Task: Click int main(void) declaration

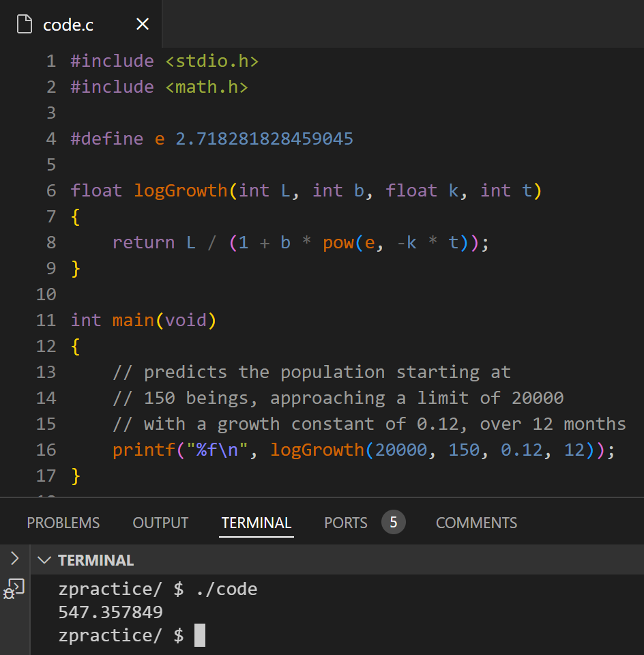Action: pyautogui.click(x=143, y=321)
